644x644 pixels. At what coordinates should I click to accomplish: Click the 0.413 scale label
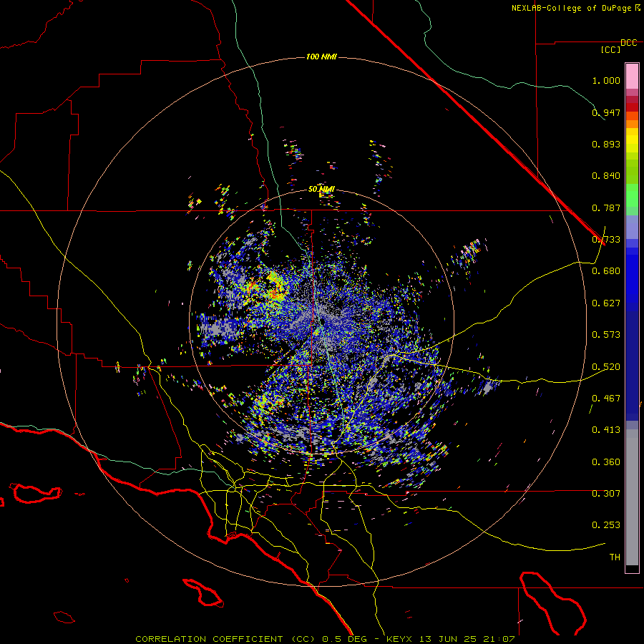pyautogui.click(x=606, y=429)
